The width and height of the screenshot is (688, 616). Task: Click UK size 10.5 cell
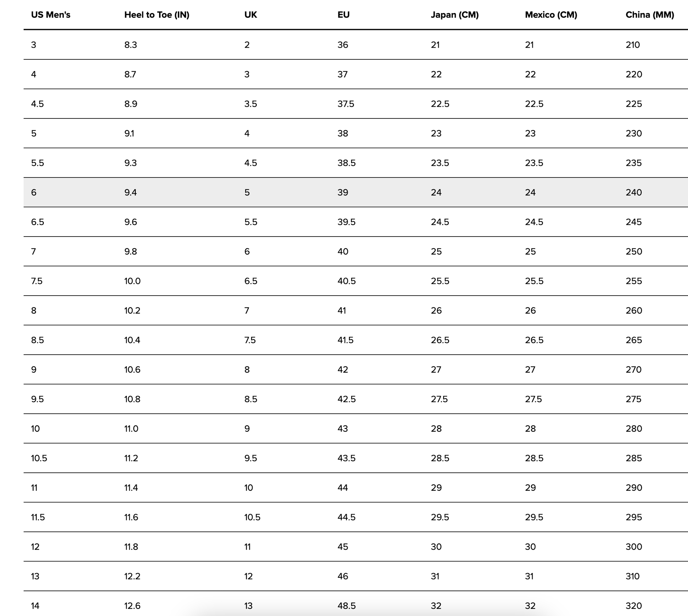(x=252, y=517)
